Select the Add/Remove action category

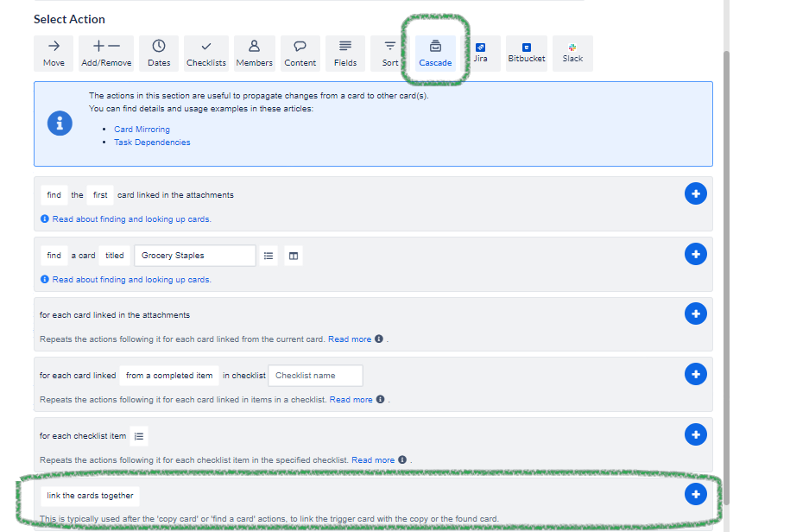[x=105, y=53]
